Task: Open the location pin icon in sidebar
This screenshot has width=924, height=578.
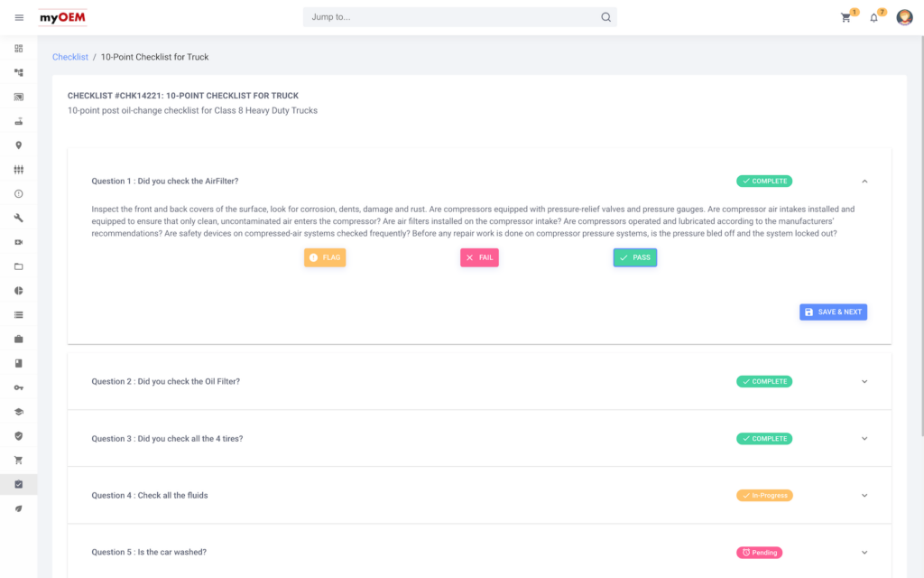Action: (18, 145)
